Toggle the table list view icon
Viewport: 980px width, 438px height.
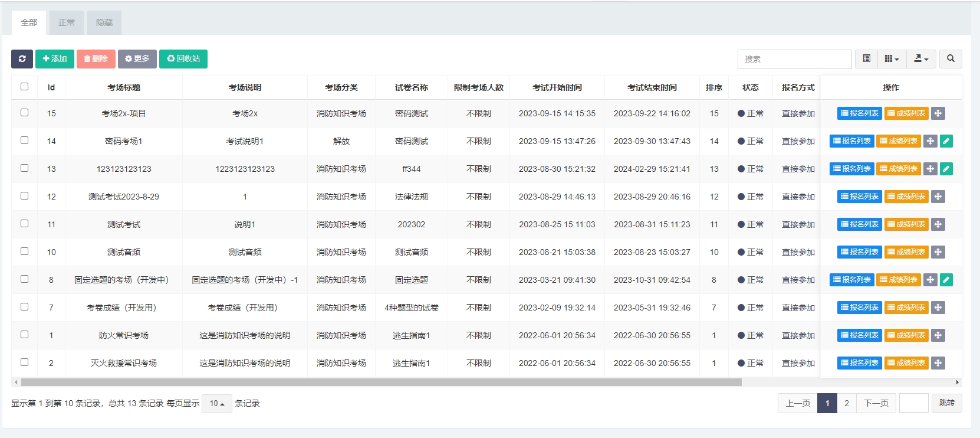866,59
